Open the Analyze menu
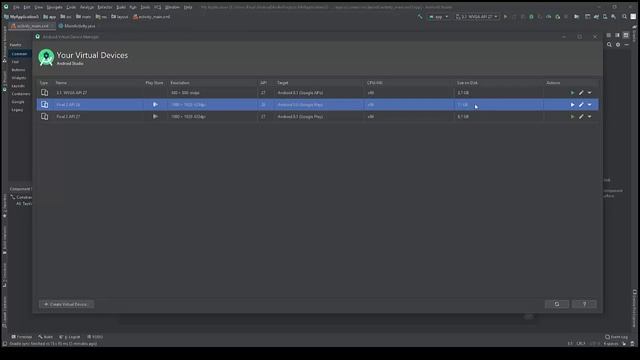 [87, 7]
